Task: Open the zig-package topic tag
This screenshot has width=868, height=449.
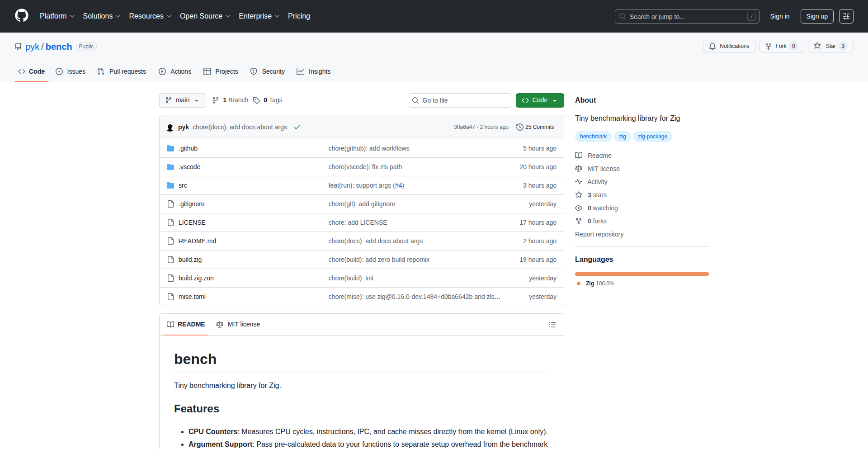Action: coord(652,137)
